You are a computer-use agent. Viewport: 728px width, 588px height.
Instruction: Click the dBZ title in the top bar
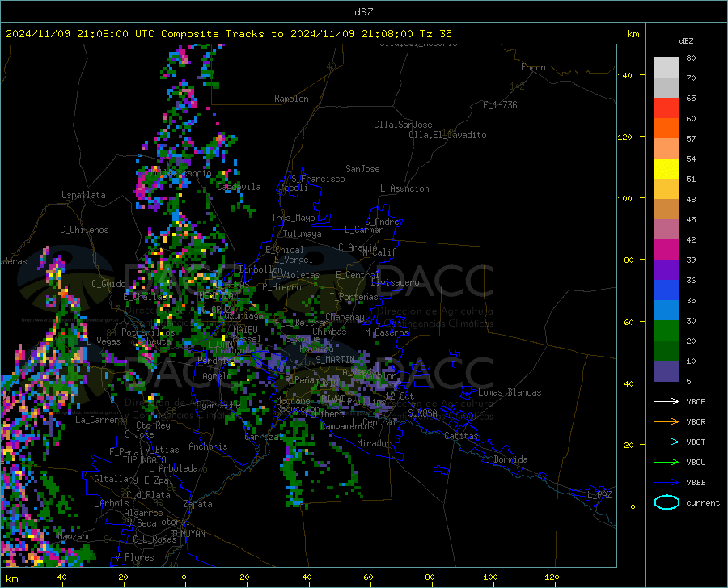click(363, 12)
